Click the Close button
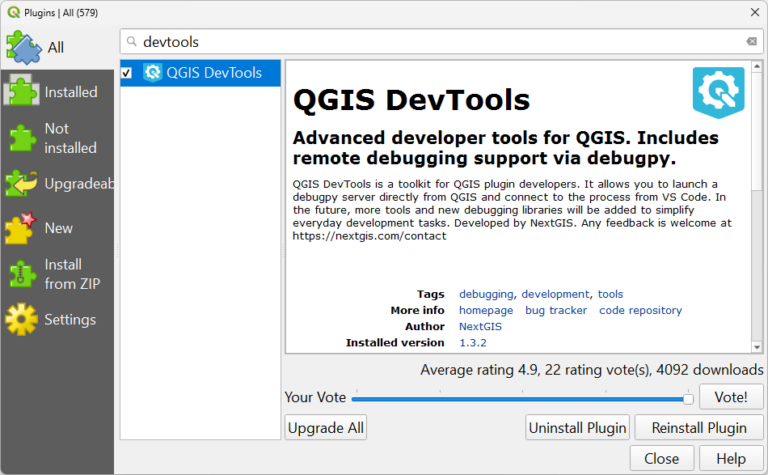This screenshot has width=768, height=475. tap(662, 459)
